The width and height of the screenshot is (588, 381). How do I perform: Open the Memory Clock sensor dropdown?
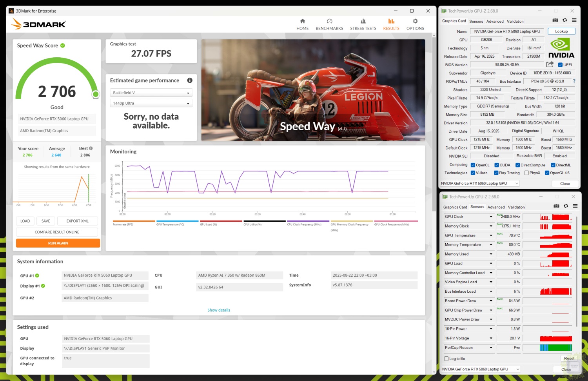pyautogui.click(x=491, y=226)
